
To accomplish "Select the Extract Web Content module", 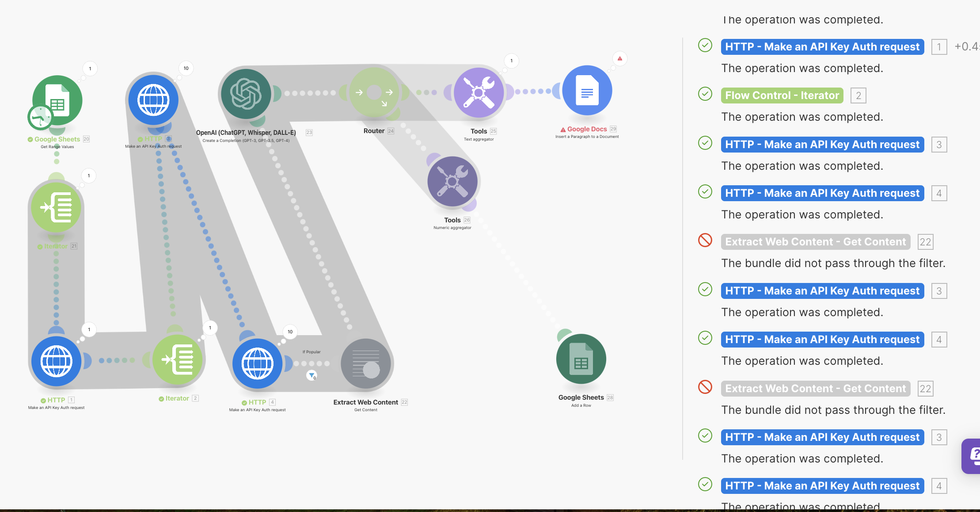I will click(x=366, y=364).
